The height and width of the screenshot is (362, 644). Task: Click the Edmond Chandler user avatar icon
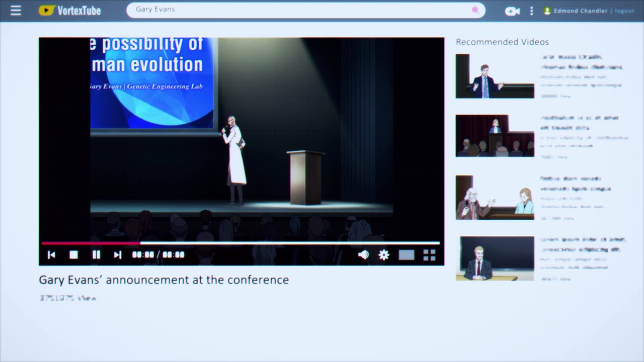click(547, 11)
